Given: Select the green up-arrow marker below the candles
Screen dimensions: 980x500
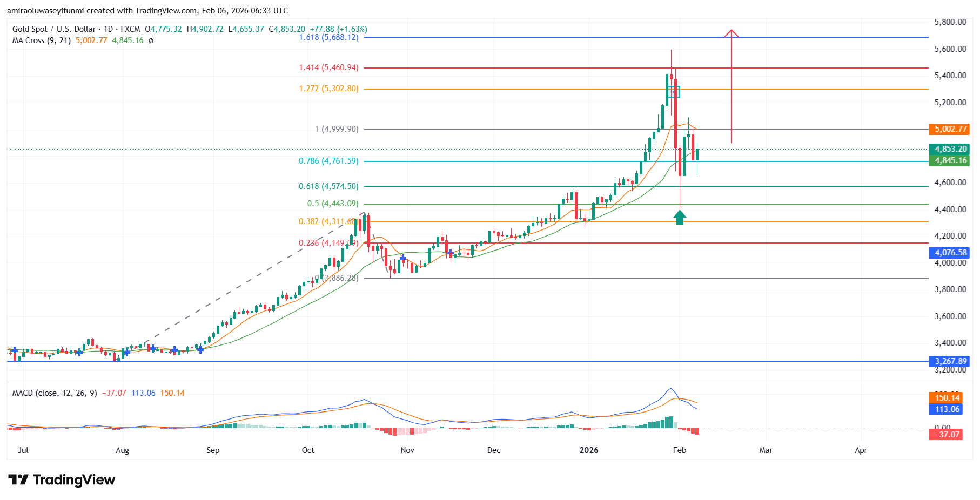Looking at the screenshot, I should pos(680,217).
